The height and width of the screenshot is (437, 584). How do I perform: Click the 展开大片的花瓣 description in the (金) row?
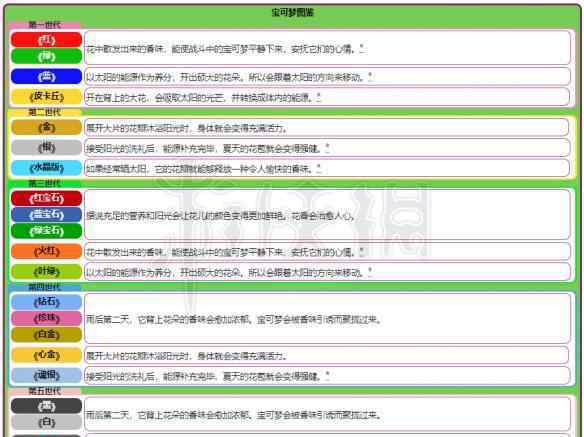187,129
